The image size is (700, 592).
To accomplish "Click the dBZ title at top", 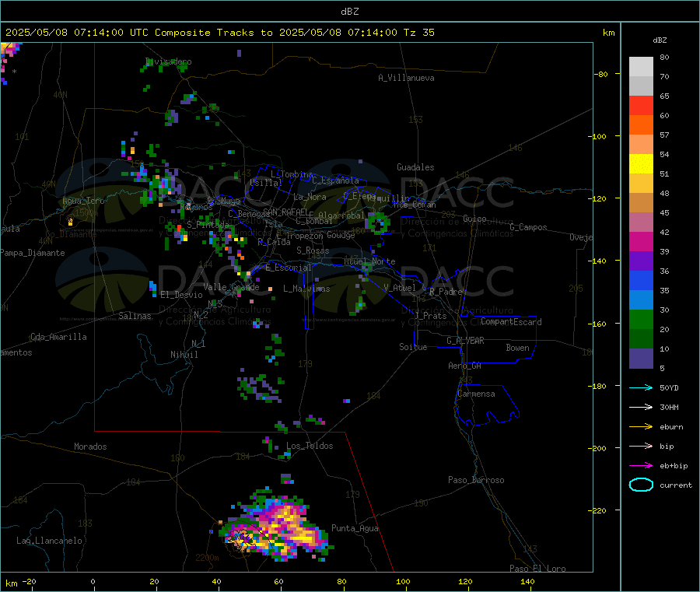I will [349, 12].
